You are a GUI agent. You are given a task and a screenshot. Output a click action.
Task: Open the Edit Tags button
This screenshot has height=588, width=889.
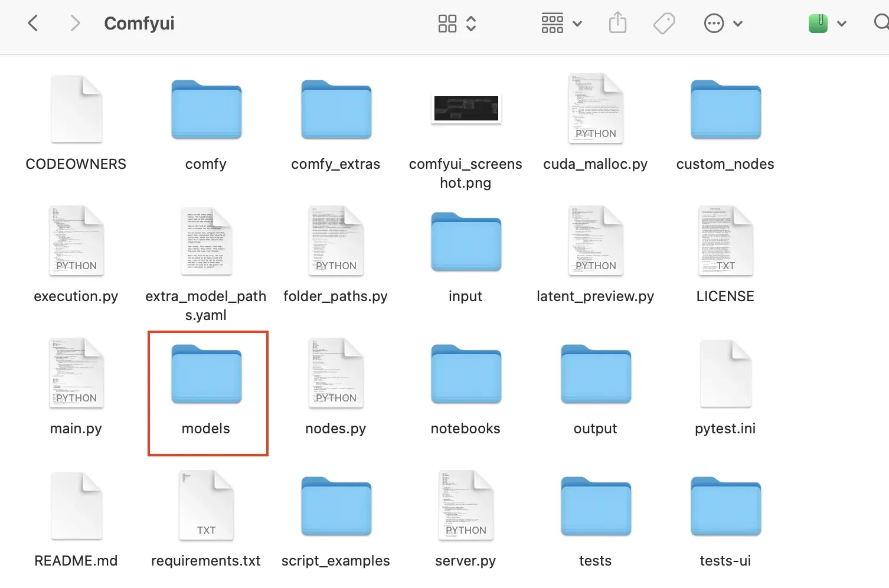(x=664, y=24)
